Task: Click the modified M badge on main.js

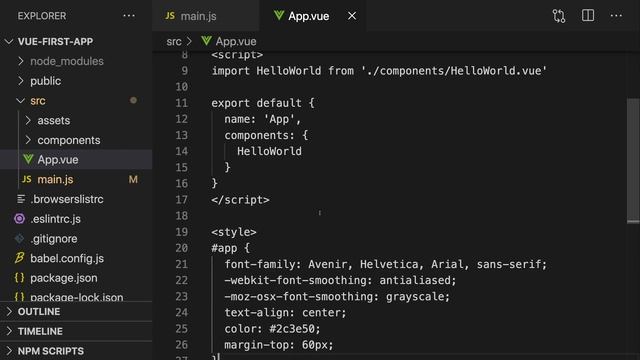Action: pyautogui.click(x=133, y=180)
